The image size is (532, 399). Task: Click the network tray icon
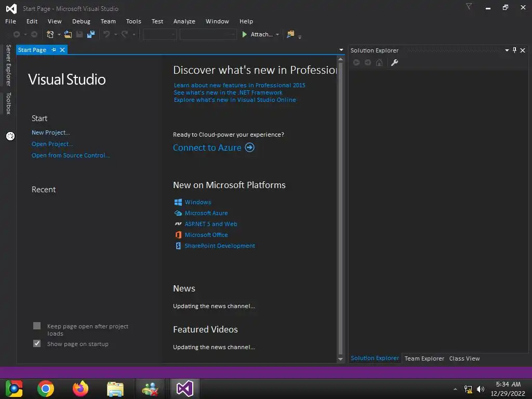[x=468, y=389]
